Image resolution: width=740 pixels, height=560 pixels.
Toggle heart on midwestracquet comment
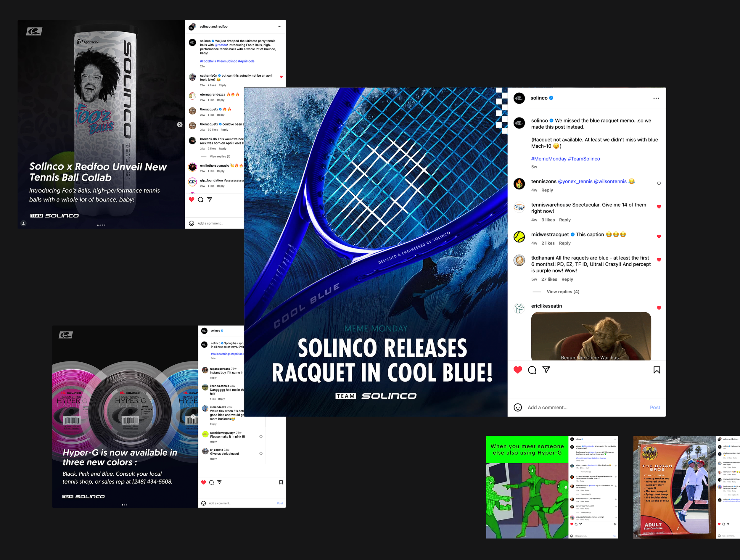tap(659, 236)
